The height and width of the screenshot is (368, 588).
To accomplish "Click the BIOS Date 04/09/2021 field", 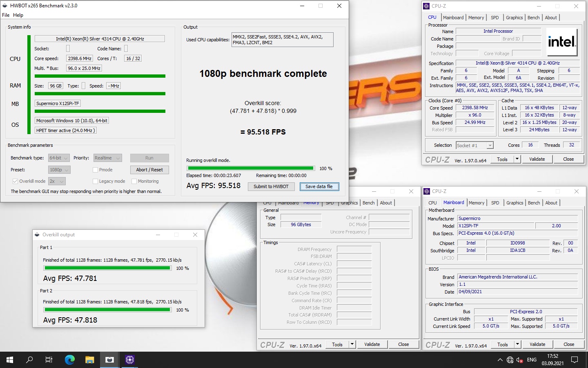I will coord(517,292).
